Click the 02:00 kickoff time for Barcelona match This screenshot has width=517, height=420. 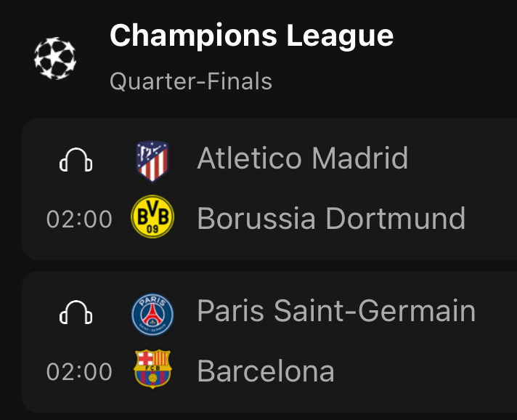tap(79, 372)
